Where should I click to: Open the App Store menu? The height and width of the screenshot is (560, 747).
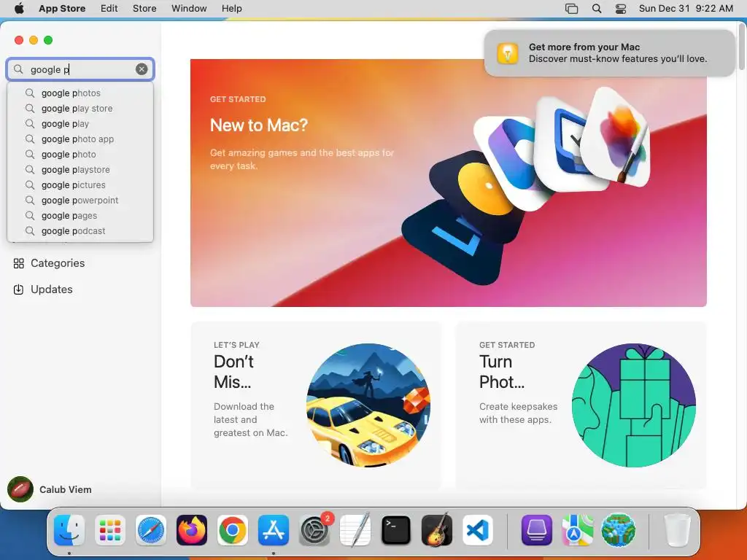coord(62,8)
